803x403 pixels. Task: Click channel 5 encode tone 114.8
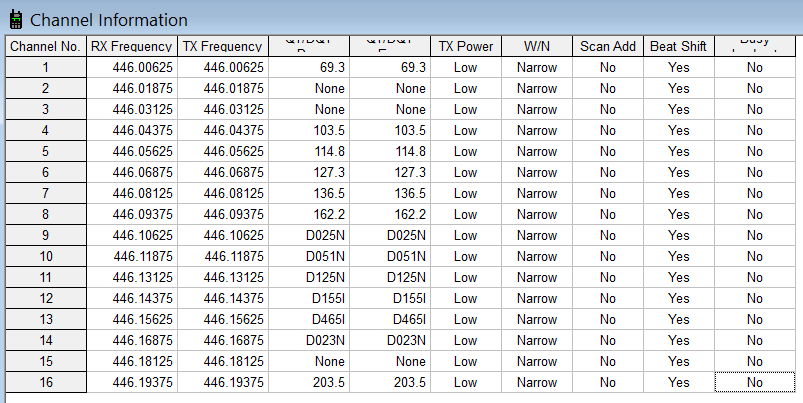point(390,151)
